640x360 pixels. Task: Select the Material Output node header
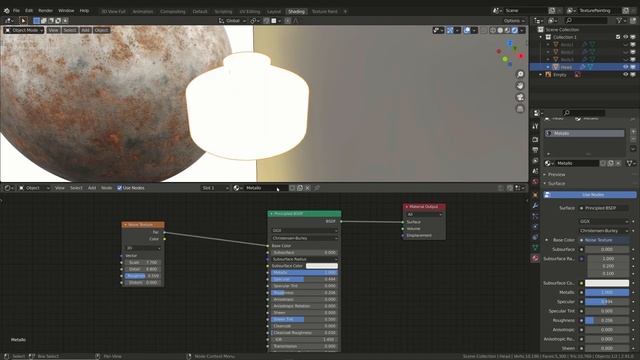(x=424, y=207)
